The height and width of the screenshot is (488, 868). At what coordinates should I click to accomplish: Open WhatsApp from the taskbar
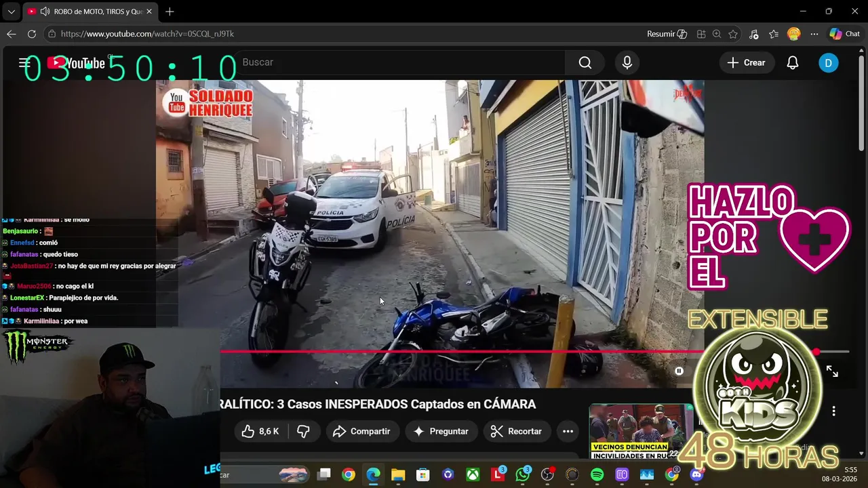pyautogui.click(x=523, y=474)
